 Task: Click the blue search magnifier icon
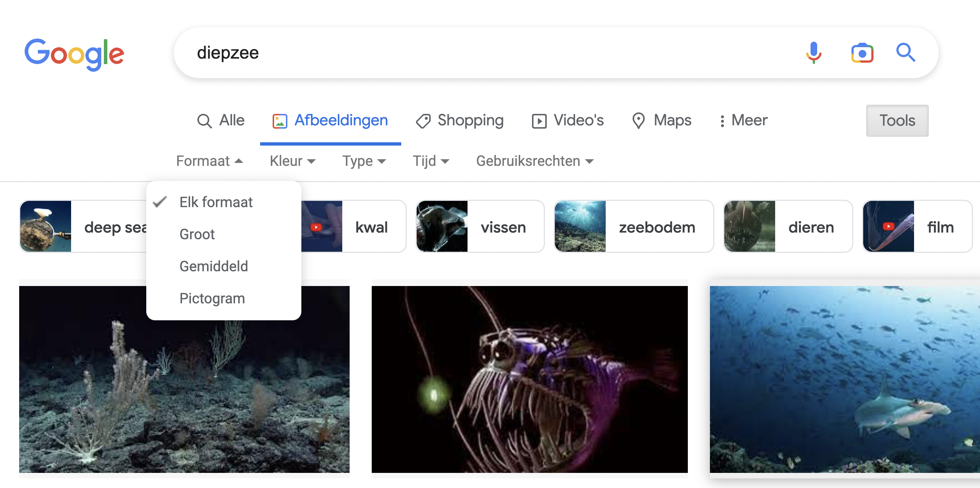[905, 53]
